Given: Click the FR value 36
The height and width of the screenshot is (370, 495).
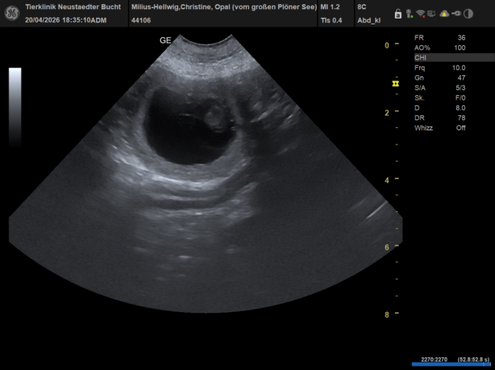Looking at the screenshot, I should pyautogui.click(x=461, y=38).
